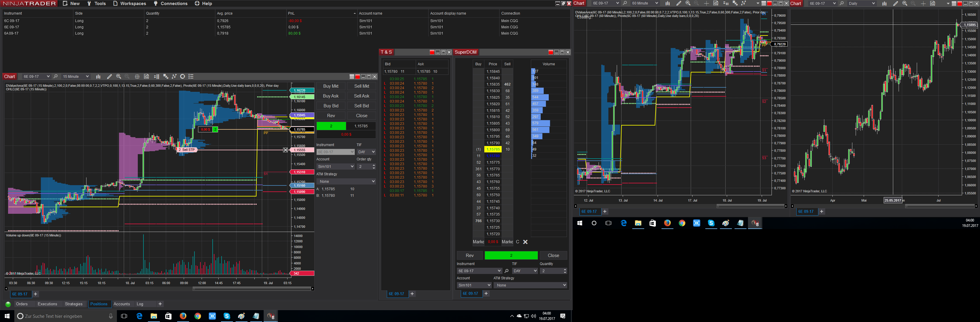Zoom in on the 60 Minute chart
Viewport: 980px width, 322px height.
coord(688,3)
